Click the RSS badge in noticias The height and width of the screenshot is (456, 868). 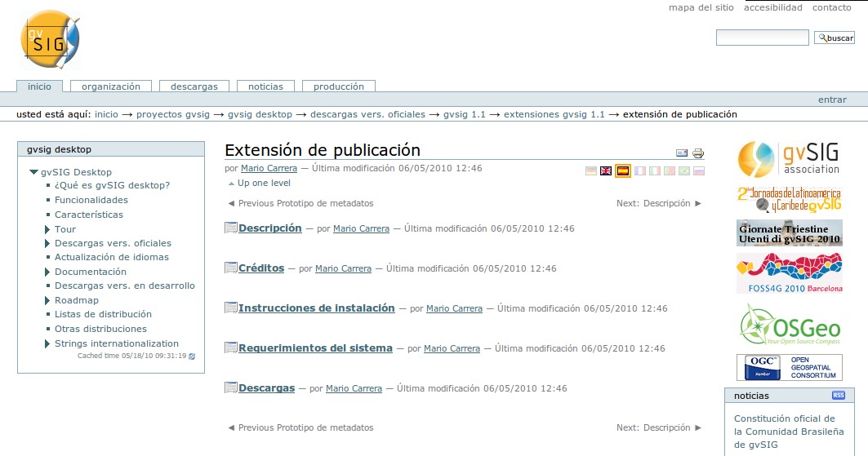point(838,396)
